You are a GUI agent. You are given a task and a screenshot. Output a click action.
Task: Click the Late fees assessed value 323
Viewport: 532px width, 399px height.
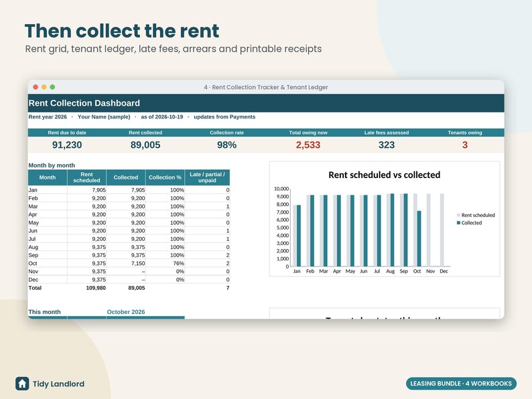[x=387, y=145]
